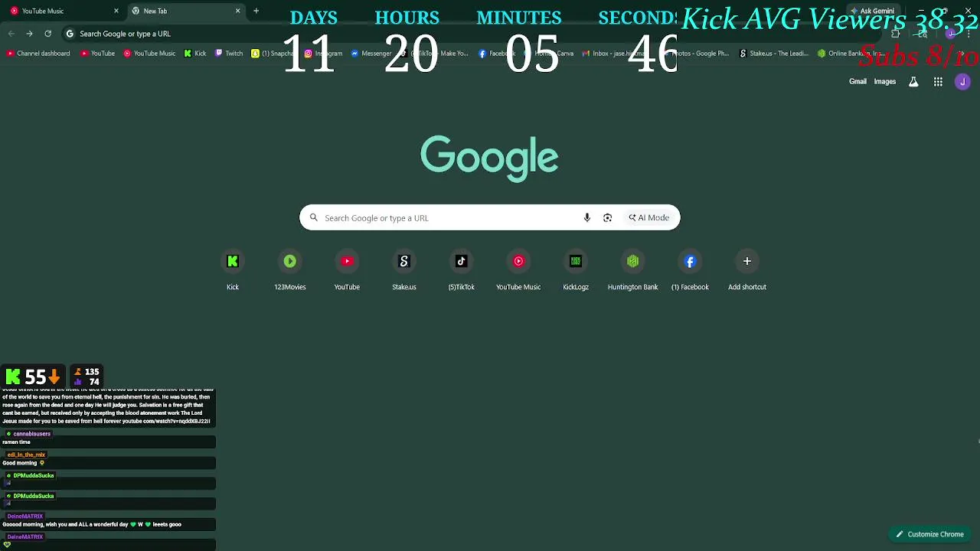
Task: Open the TikTok shortcut tile
Action: [x=461, y=271]
